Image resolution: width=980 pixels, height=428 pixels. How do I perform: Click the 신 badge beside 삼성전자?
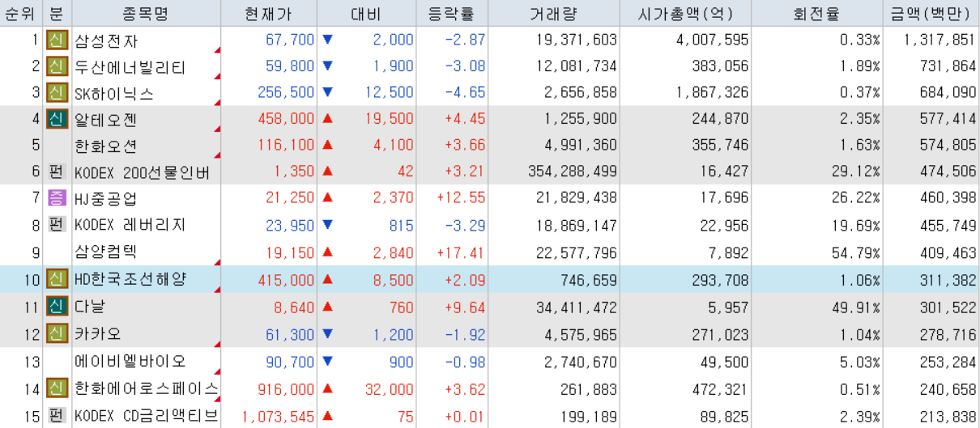coord(57,40)
